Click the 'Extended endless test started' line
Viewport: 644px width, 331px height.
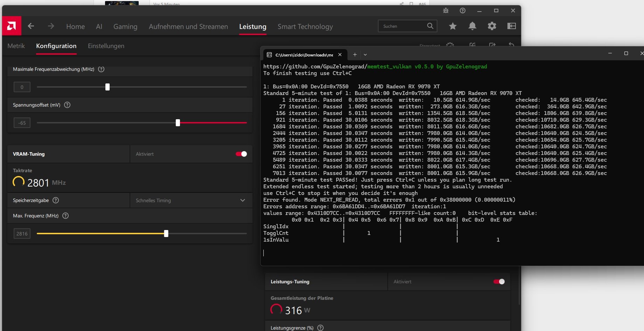383,187
